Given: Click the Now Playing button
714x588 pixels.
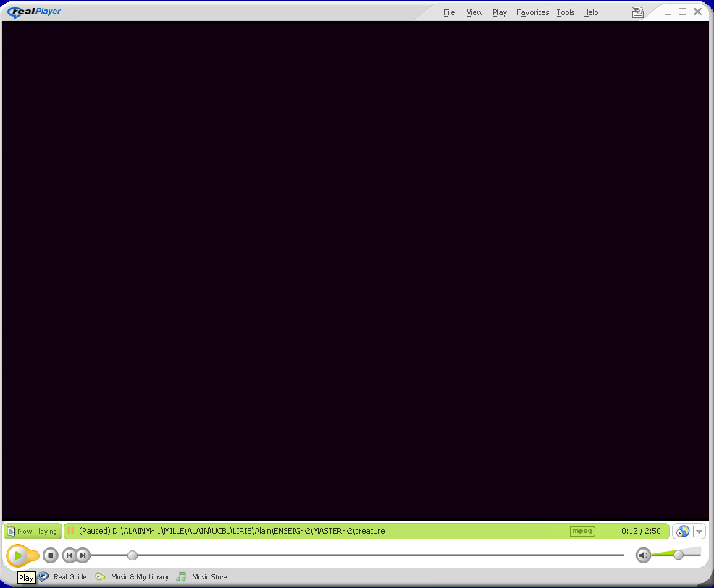Looking at the screenshot, I should pyautogui.click(x=33, y=531).
